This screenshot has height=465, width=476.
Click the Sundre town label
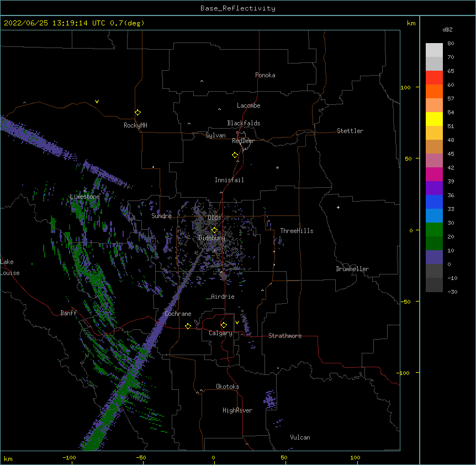(161, 216)
